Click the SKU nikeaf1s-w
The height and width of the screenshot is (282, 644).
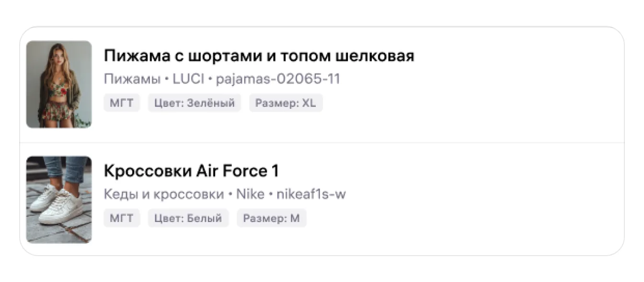coord(311,194)
